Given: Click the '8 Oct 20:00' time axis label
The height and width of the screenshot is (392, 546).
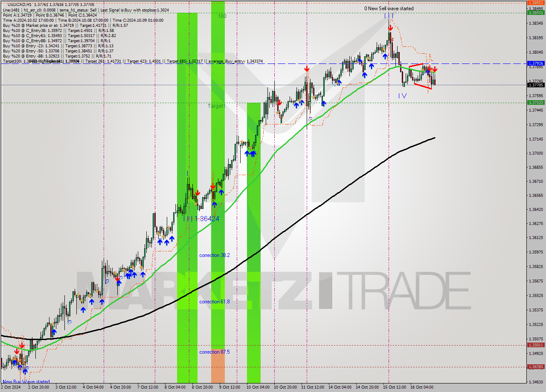Looking at the screenshot, I should pyautogui.click(x=203, y=387).
